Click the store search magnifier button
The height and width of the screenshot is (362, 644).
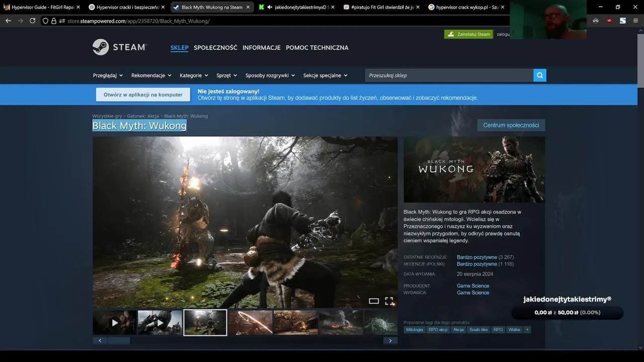540,75
